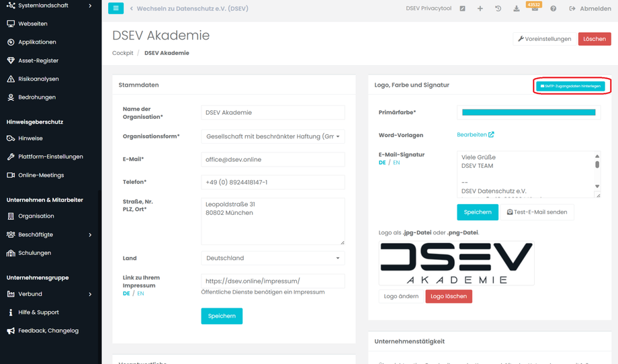Click the hamburger menu toggle button

116,9
